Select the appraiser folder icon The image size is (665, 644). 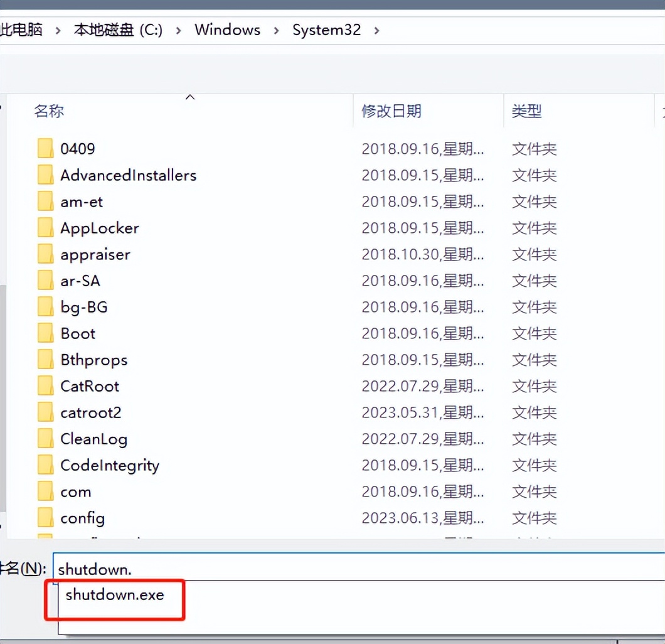45,254
